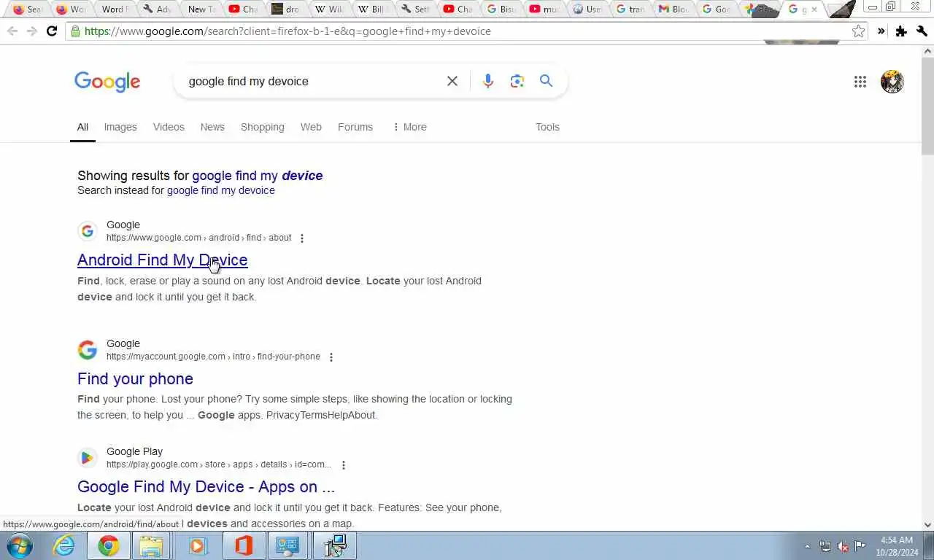Click corrected query google find my device
The width and height of the screenshot is (934, 560).
tap(257, 176)
